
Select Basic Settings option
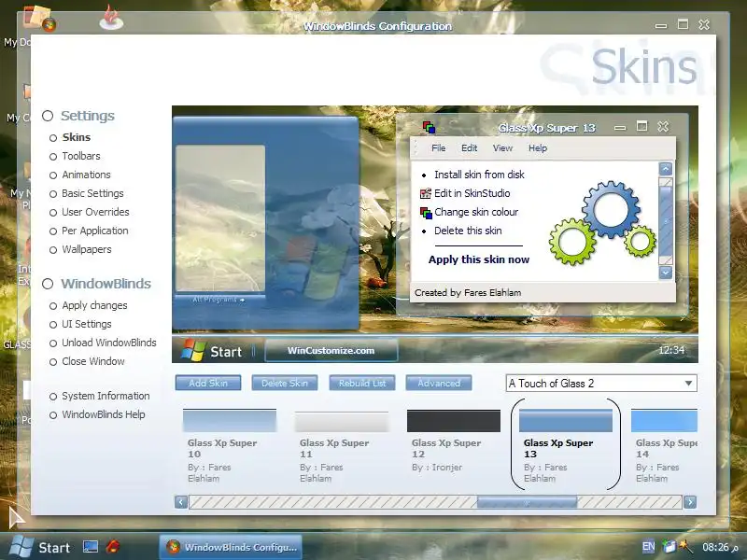[92, 193]
